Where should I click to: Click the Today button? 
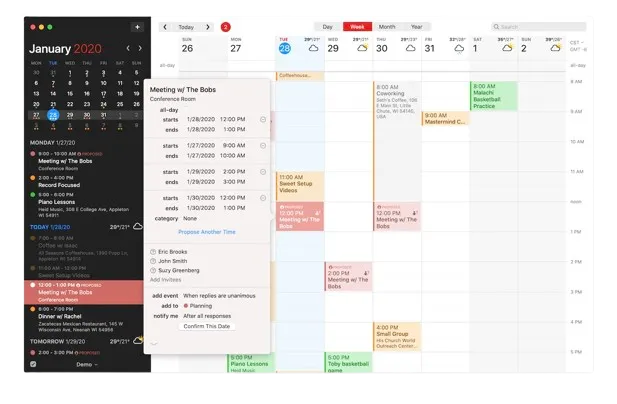pyautogui.click(x=186, y=27)
